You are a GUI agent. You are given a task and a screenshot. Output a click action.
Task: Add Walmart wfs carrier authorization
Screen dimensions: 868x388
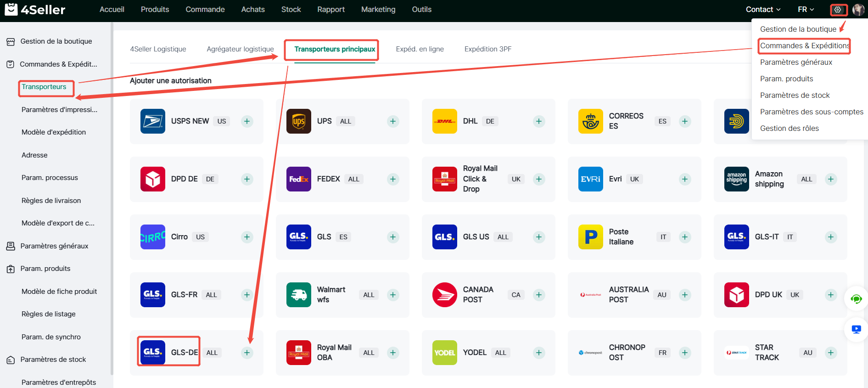point(393,295)
